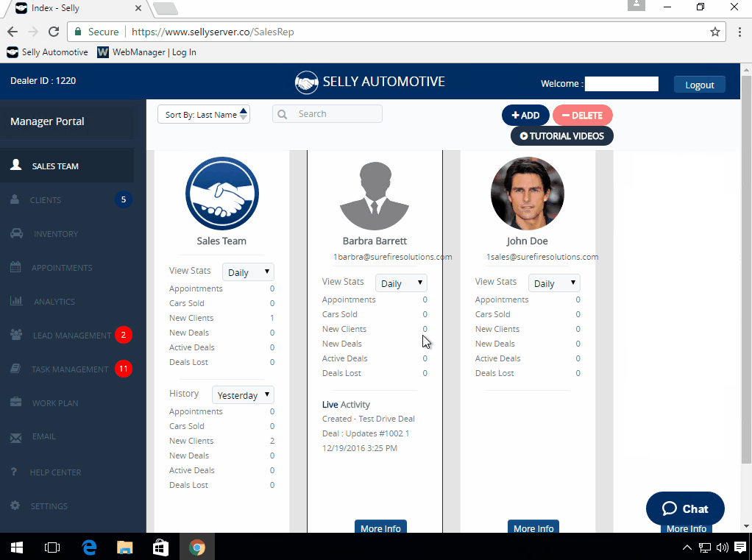
Task: Open the History Yesterday dropdown
Action: pos(243,394)
